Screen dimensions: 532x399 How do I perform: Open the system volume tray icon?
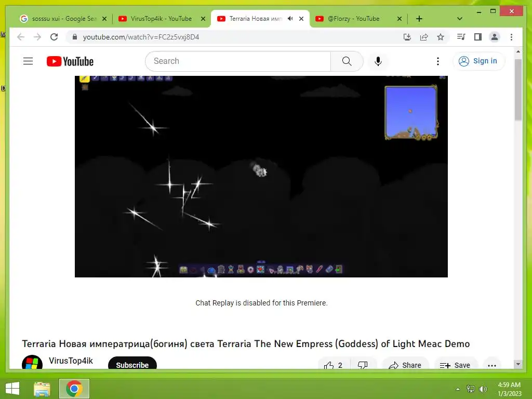[x=483, y=389]
